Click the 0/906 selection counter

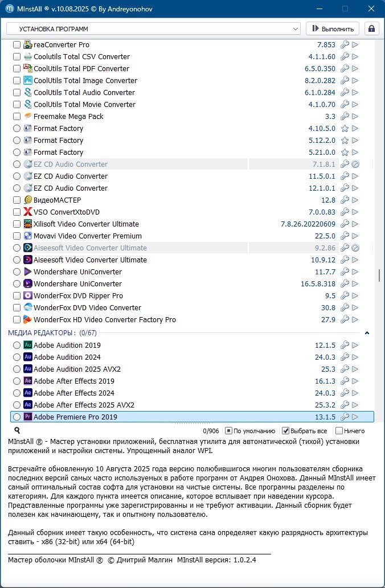click(x=211, y=431)
